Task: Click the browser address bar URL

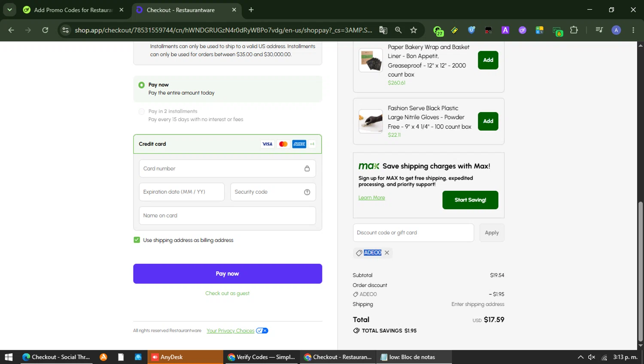Action: coord(223,30)
